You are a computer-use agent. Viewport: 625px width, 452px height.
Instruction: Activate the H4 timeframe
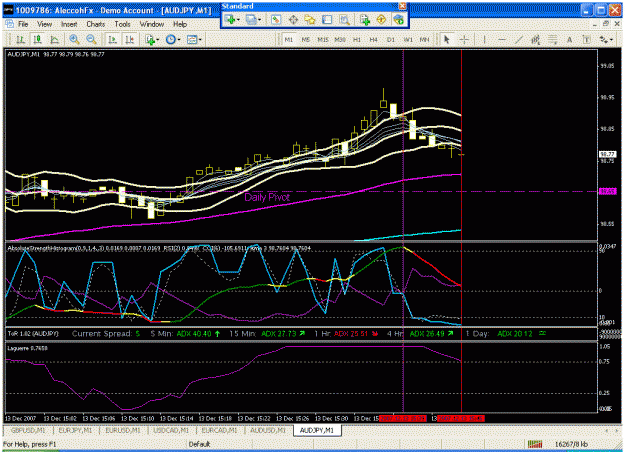tap(373, 39)
